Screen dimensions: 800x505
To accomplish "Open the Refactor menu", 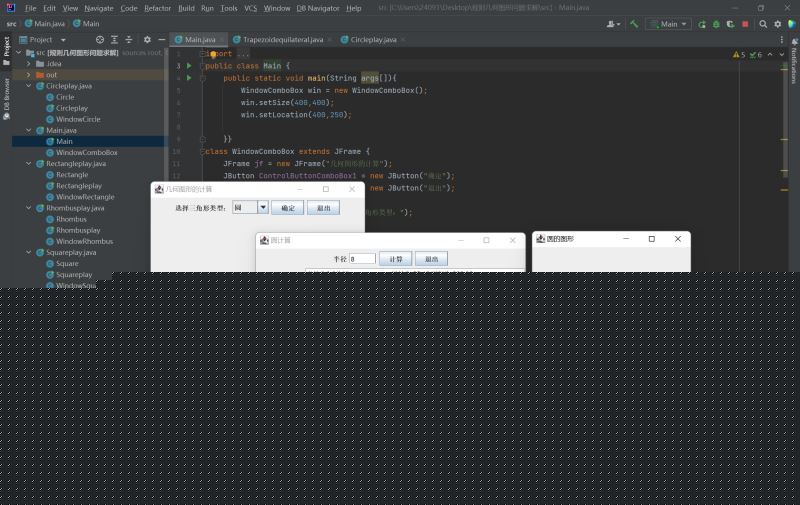I will pyautogui.click(x=157, y=8).
